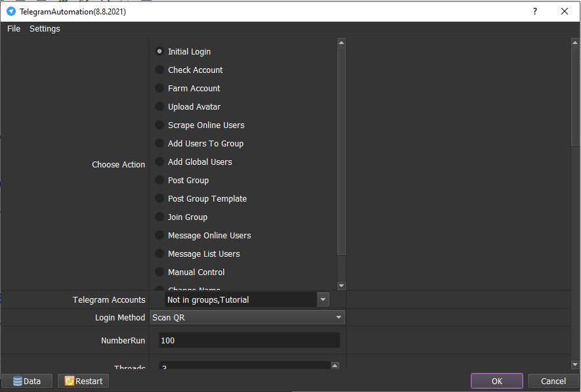This screenshot has height=392, width=581.
Task: Click the help question mark button
Action: point(534,11)
